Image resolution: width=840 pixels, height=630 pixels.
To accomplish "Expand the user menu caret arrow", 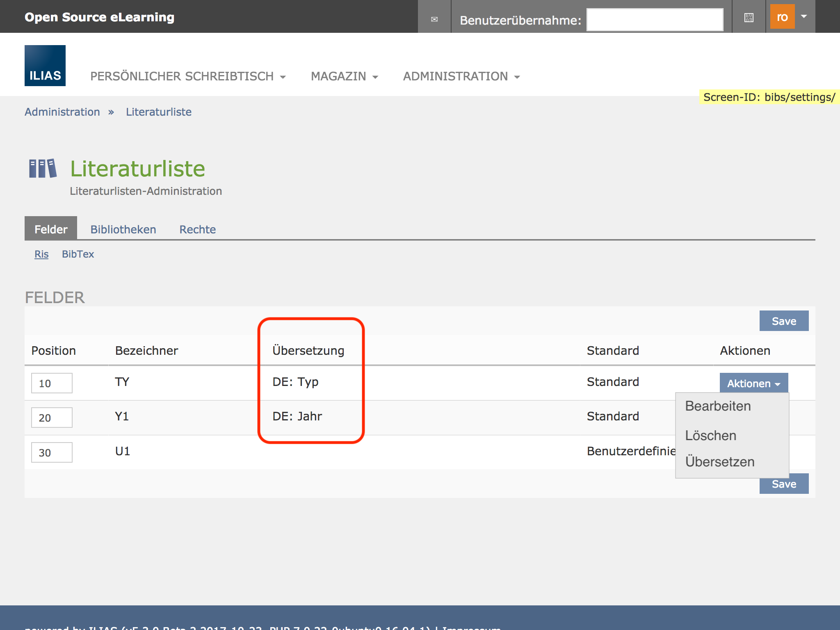I will [x=804, y=16].
